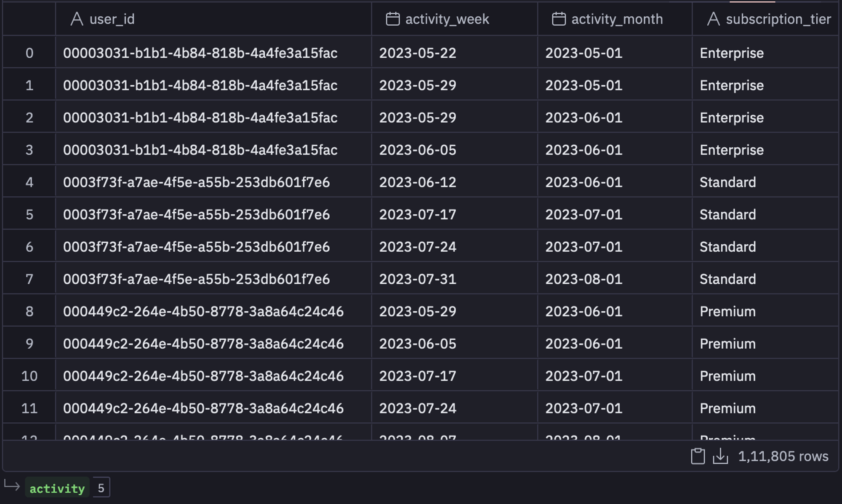Viewport: 842px width, 504px height.
Task: Click the download results icon
Action: (720, 456)
